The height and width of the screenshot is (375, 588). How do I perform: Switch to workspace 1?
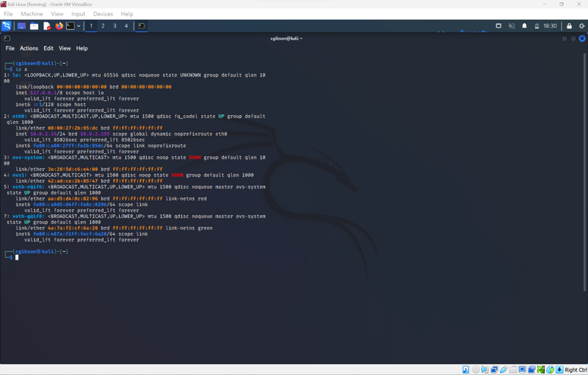coord(90,26)
